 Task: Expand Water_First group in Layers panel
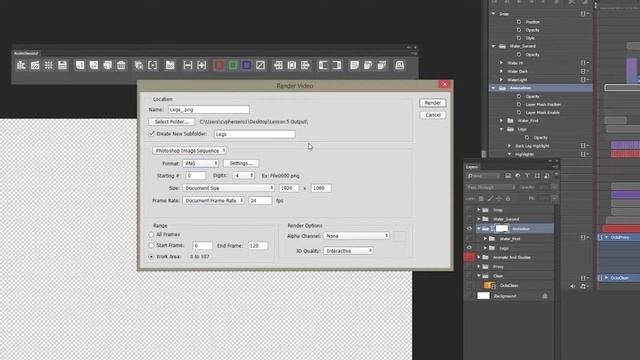(485, 238)
